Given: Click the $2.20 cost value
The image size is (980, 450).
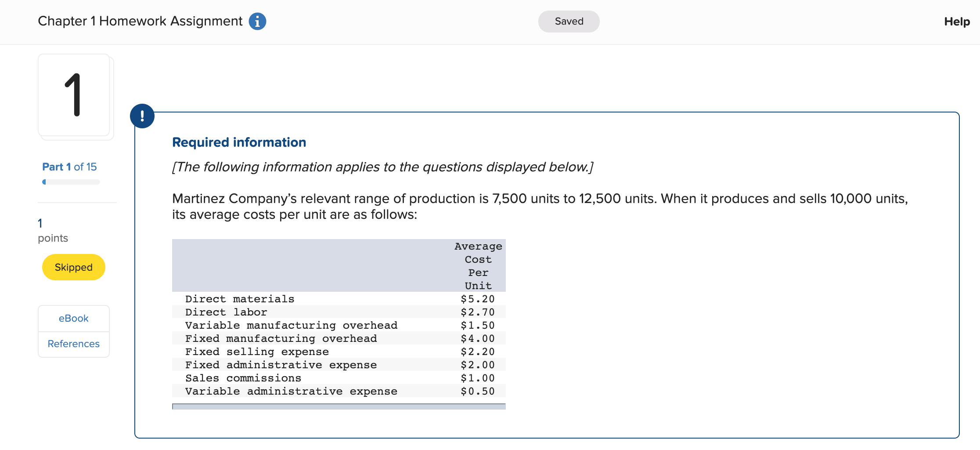Looking at the screenshot, I should (478, 352).
